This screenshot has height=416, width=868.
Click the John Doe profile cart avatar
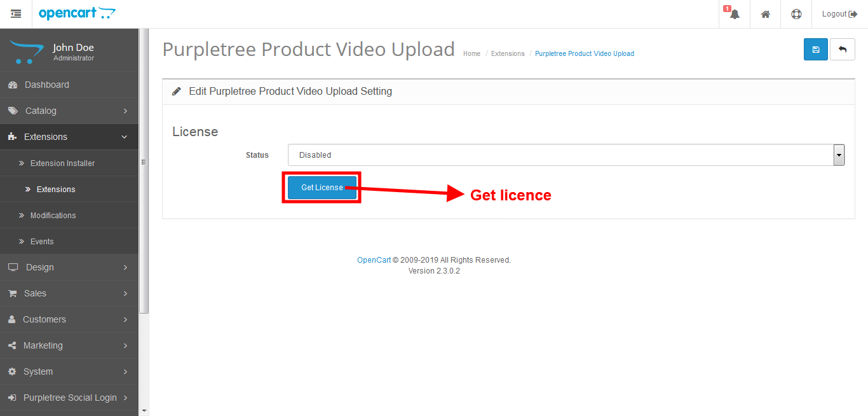pos(27,52)
